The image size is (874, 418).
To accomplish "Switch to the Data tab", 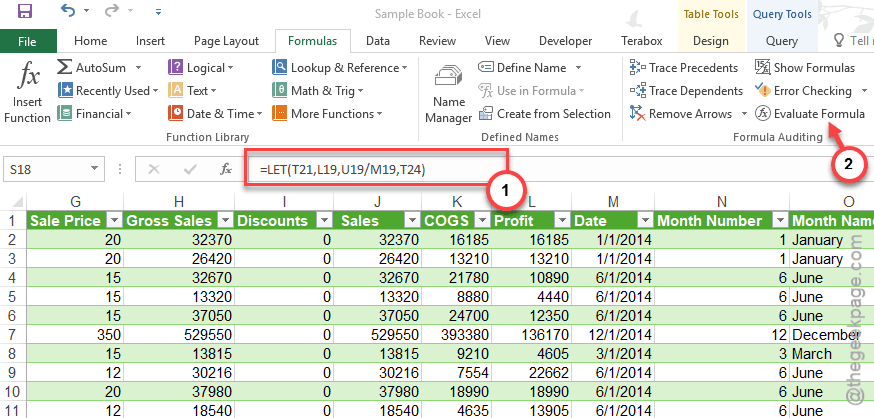I will click(377, 41).
